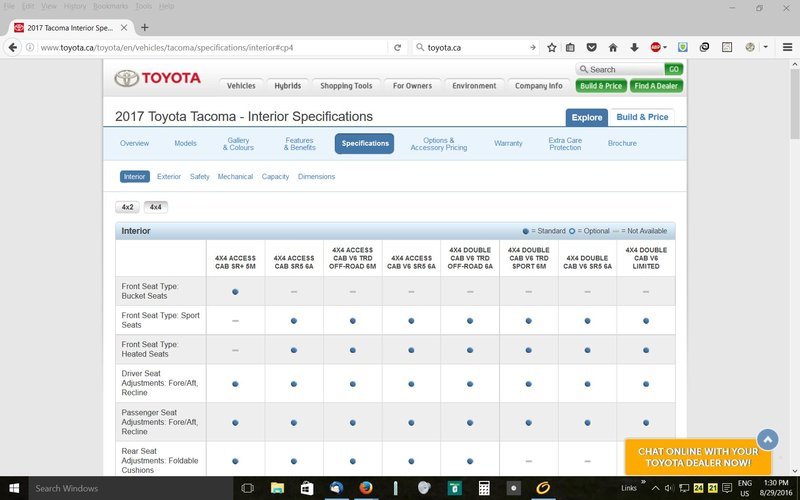The image size is (800, 500).
Task: Click the volume speaker tray icon
Action: pos(669,488)
